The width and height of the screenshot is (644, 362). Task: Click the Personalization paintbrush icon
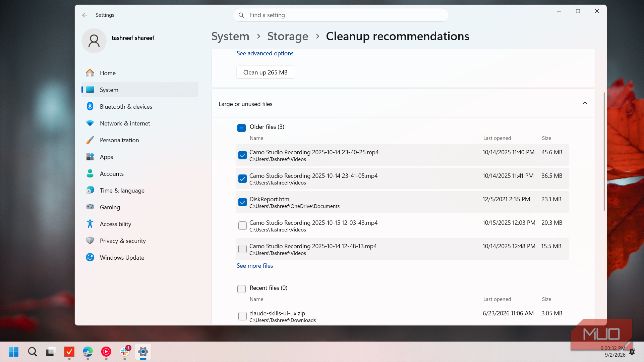point(90,140)
